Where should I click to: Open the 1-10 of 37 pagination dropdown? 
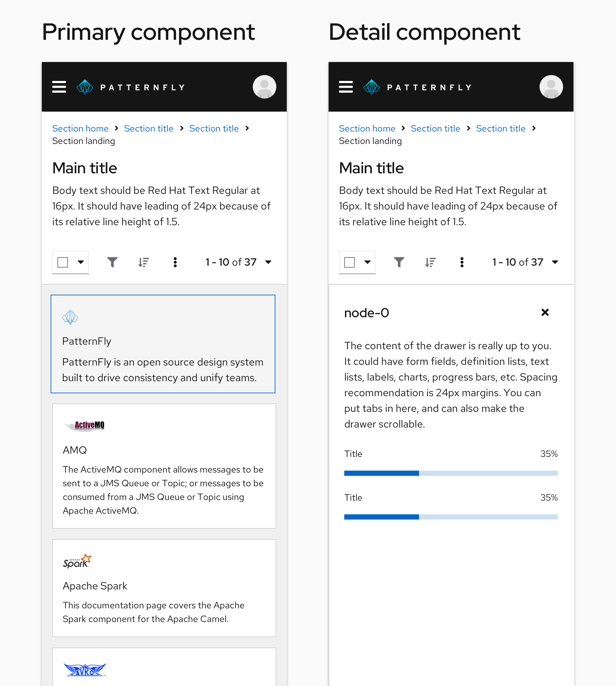click(268, 262)
